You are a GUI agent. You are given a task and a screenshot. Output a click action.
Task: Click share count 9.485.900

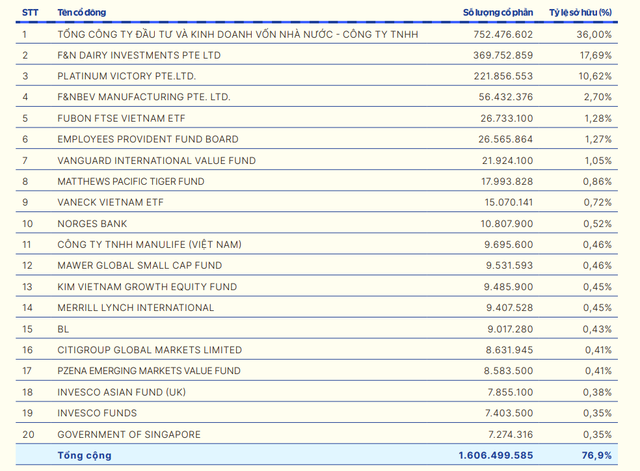pos(508,287)
